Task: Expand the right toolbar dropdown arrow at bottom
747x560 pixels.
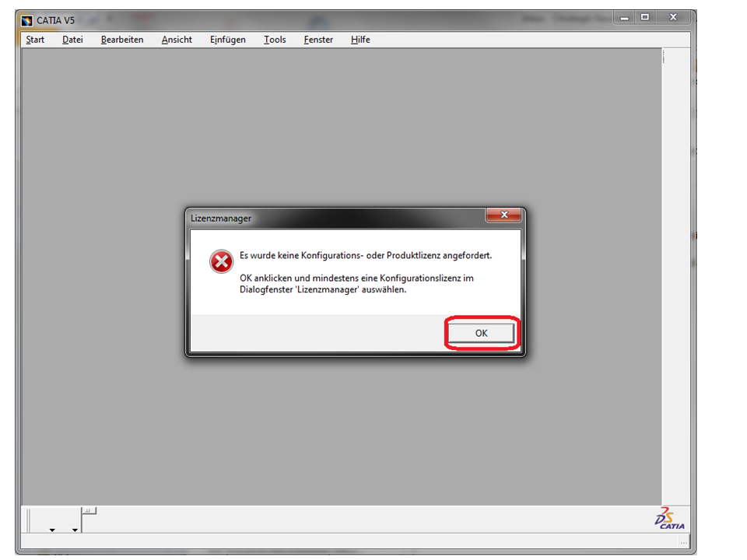Action: pos(75,530)
